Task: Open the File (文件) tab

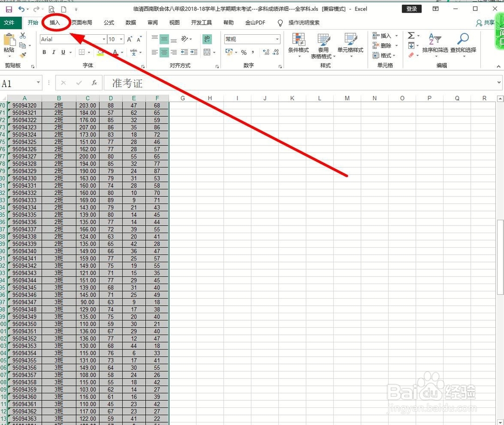Action: pyautogui.click(x=9, y=23)
